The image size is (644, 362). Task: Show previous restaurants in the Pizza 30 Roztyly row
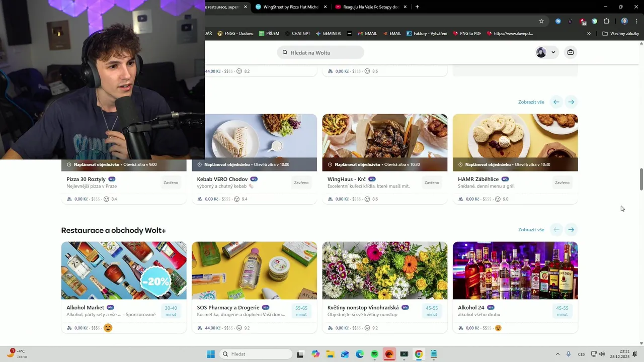click(556, 102)
